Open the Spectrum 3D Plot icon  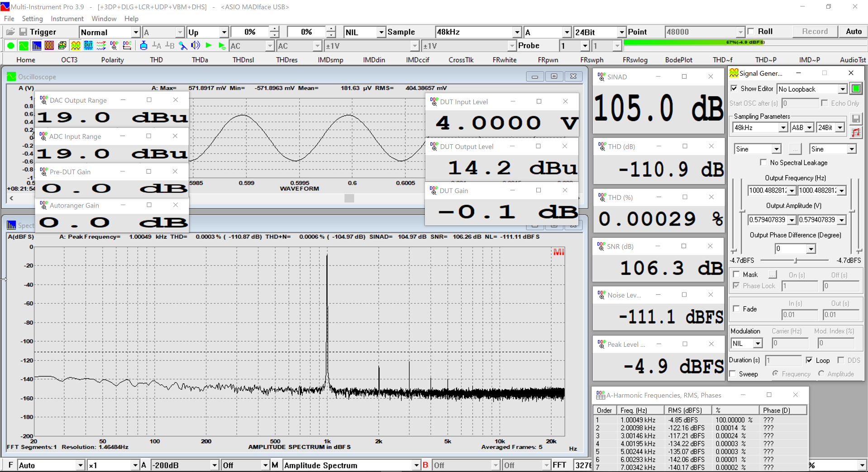click(x=62, y=46)
